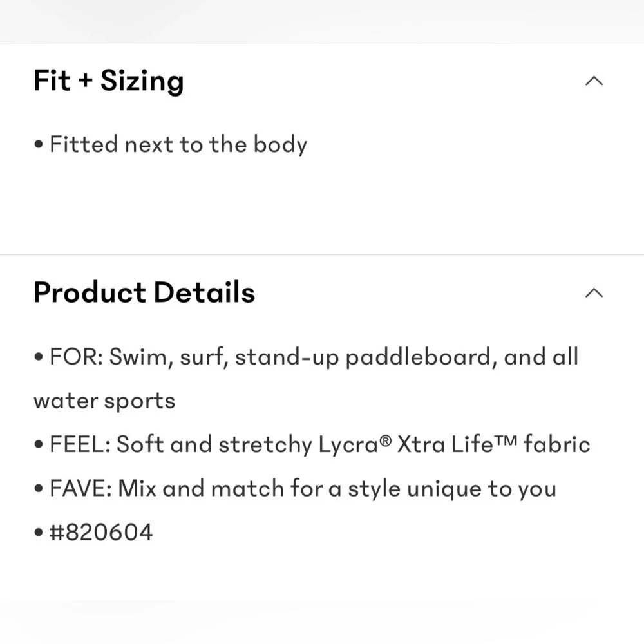Click the Fit + Sizing heading
Screen dimensions: 644x644
pyautogui.click(x=109, y=81)
